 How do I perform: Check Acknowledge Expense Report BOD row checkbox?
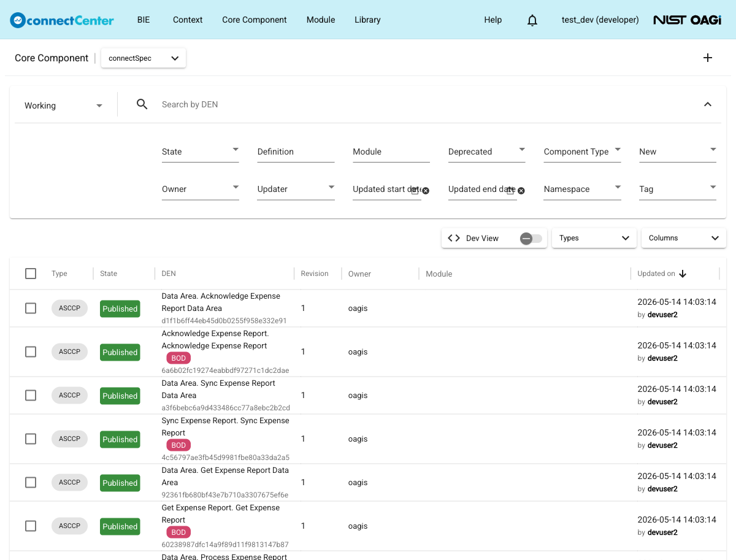click(31, 351)
